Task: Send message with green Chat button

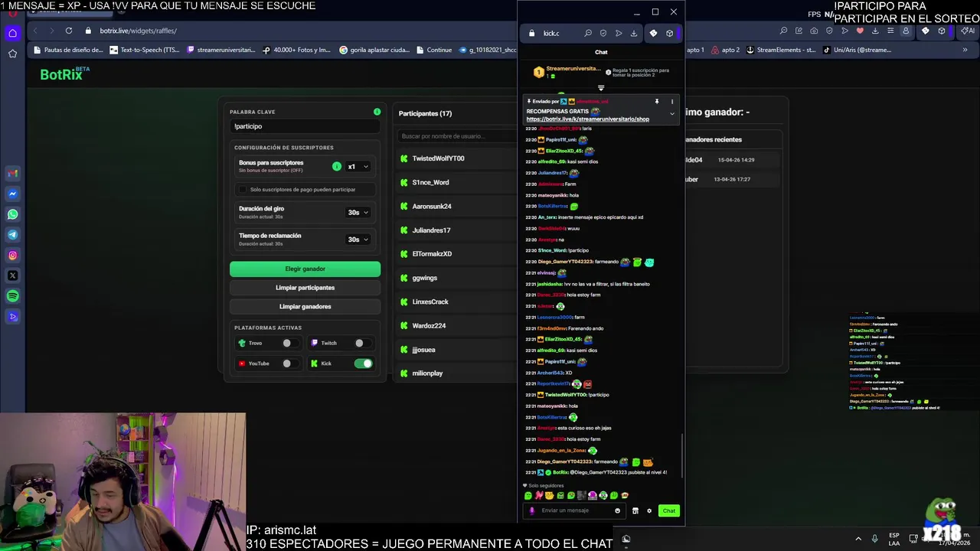Action: (x=669, y=510)
